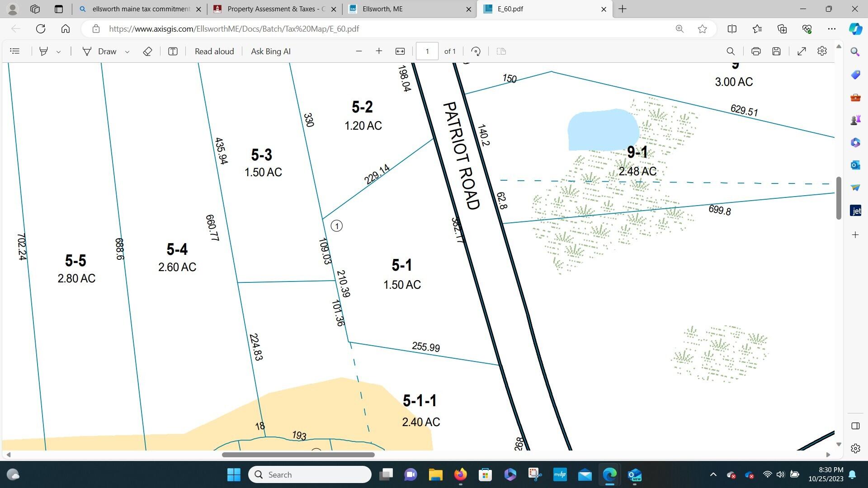Toggle the table of contents panel
Screen dimensions: 868x488
(15, 52)
